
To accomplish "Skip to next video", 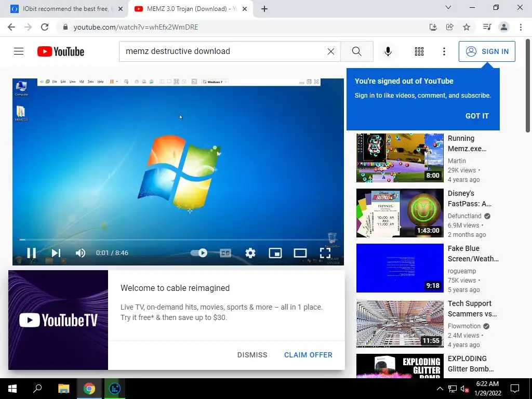I will (x=56, y=253).
